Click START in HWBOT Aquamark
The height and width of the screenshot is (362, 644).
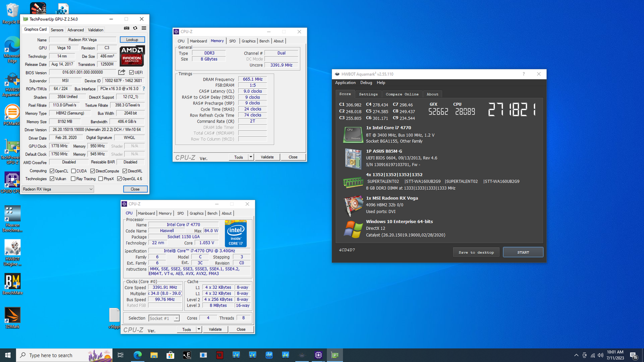[x=523, y=252]
